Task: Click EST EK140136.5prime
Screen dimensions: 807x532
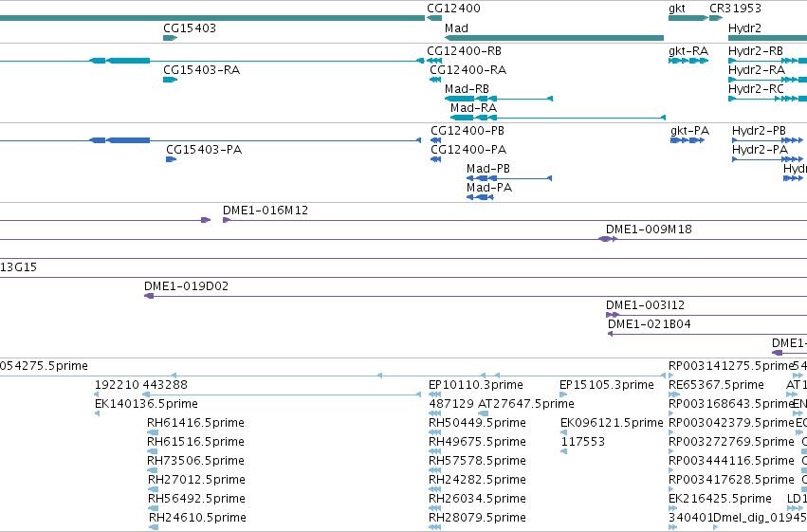Action: [x=146, y=404]
